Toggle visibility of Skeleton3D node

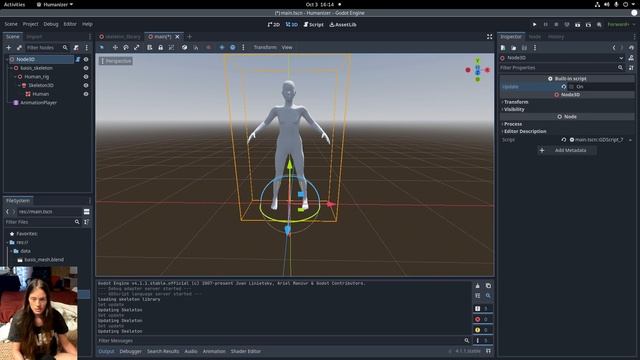pyautogui.click(x=86, y=85)
